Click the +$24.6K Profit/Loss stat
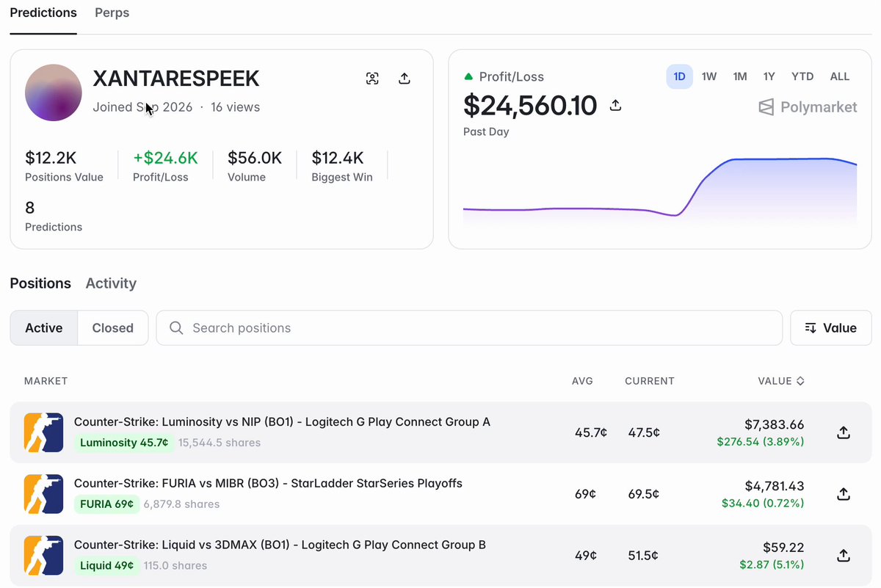 pyautogui.click(x=165, y=166)
